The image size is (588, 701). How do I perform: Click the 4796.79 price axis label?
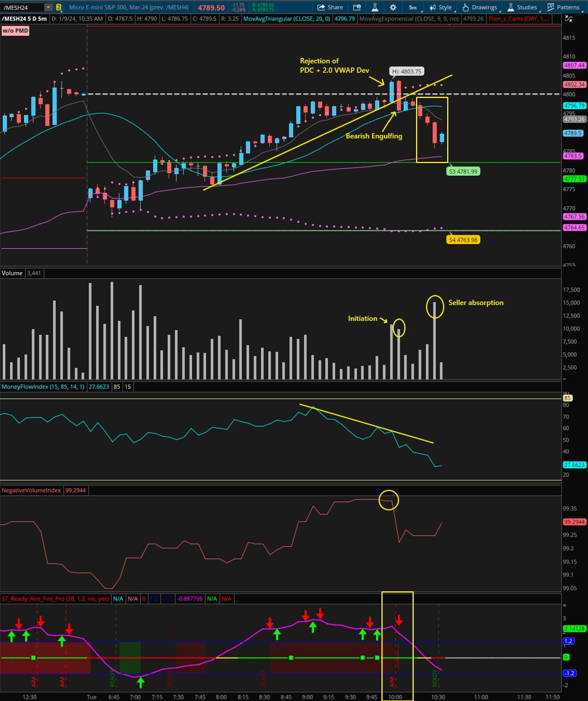574,106
